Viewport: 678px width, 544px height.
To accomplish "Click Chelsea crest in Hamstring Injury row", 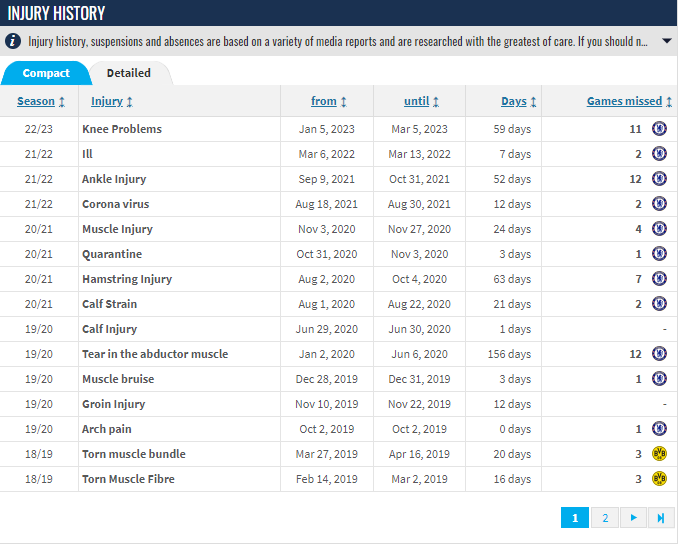I will [x=659, y=278].
